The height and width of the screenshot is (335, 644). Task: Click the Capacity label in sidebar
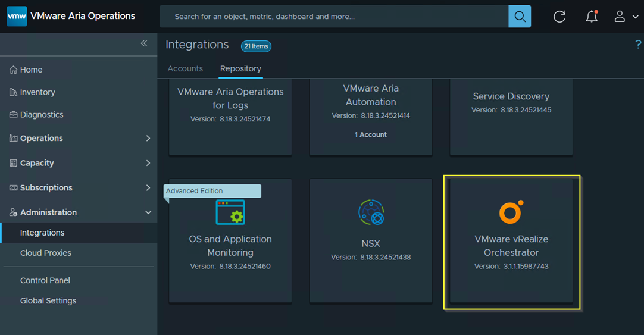[37, 163]
